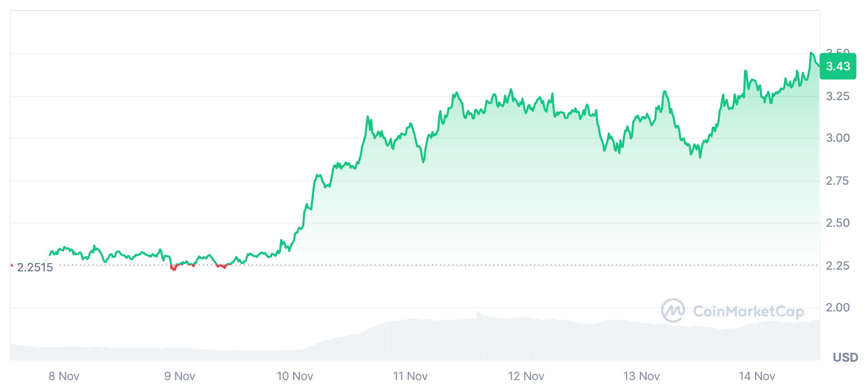Click the CoinMarketCap watermark text

(x=748, y=311)
